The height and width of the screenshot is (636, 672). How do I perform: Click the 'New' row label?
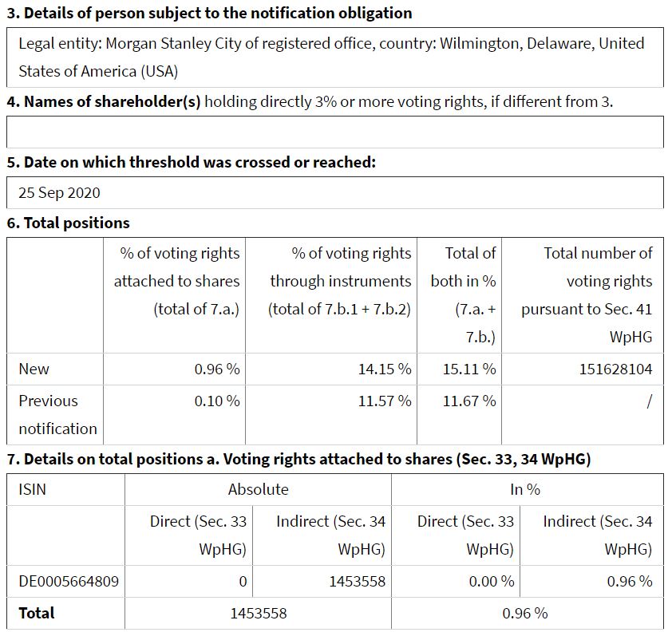[34, 369]
